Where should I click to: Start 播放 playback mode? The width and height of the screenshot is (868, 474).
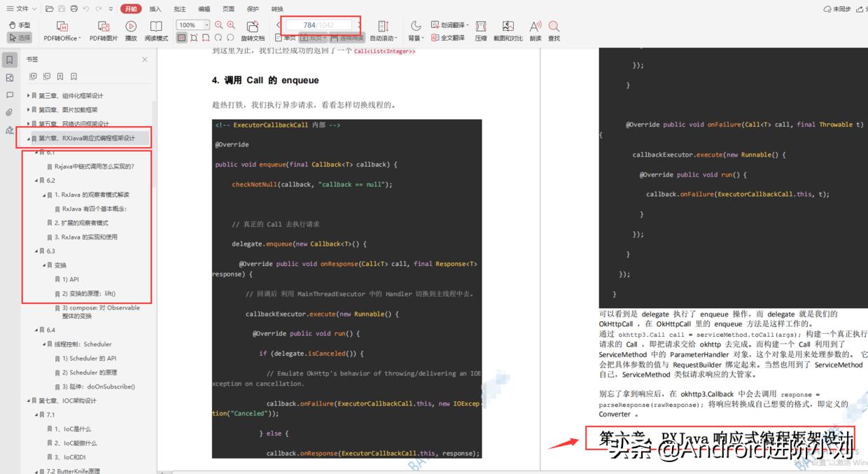[x=129, y=31]
